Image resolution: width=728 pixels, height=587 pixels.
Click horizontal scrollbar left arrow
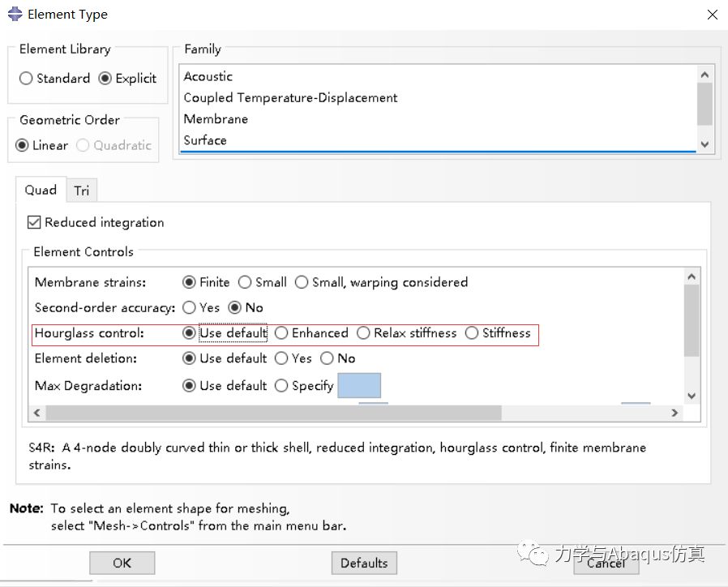coord(36,413)
